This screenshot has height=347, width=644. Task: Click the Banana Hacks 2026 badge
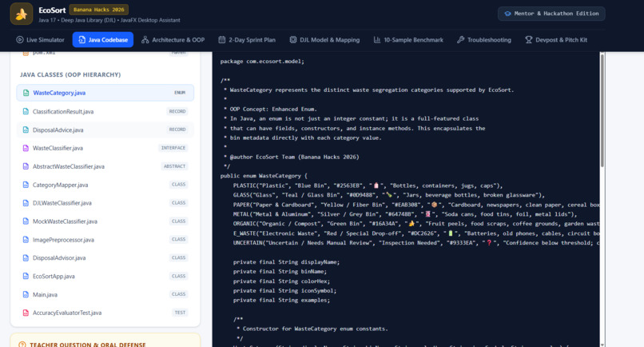(99, 10)
